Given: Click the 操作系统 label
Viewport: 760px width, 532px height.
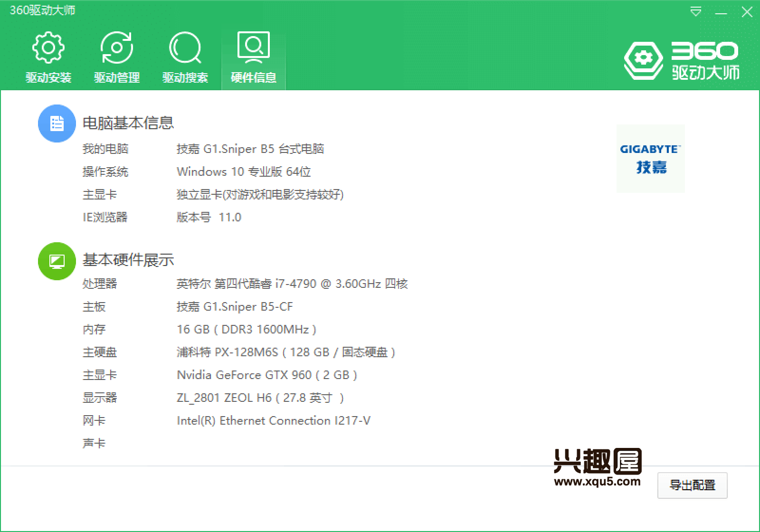Looking at the screenshot, I should coord(105,171).
